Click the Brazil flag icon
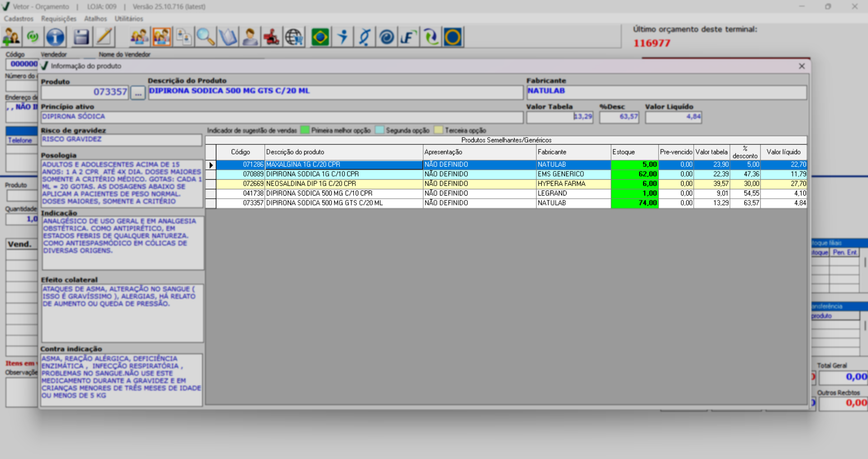Screen dimensions: 868x459 point(320,37)
